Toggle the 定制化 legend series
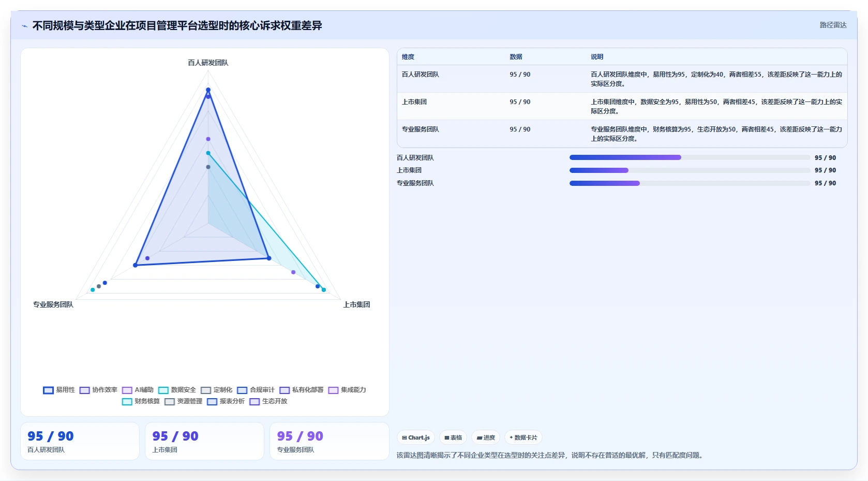 tap(216, 390)
